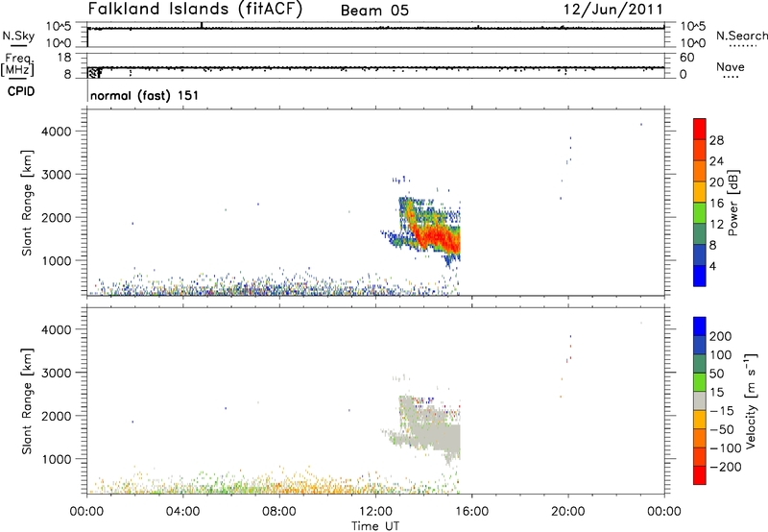Image resolution: width=768 pixels, height=532 pixels.
Task: Click the '20:00' time axis tick label
Action: click(567, 512)
